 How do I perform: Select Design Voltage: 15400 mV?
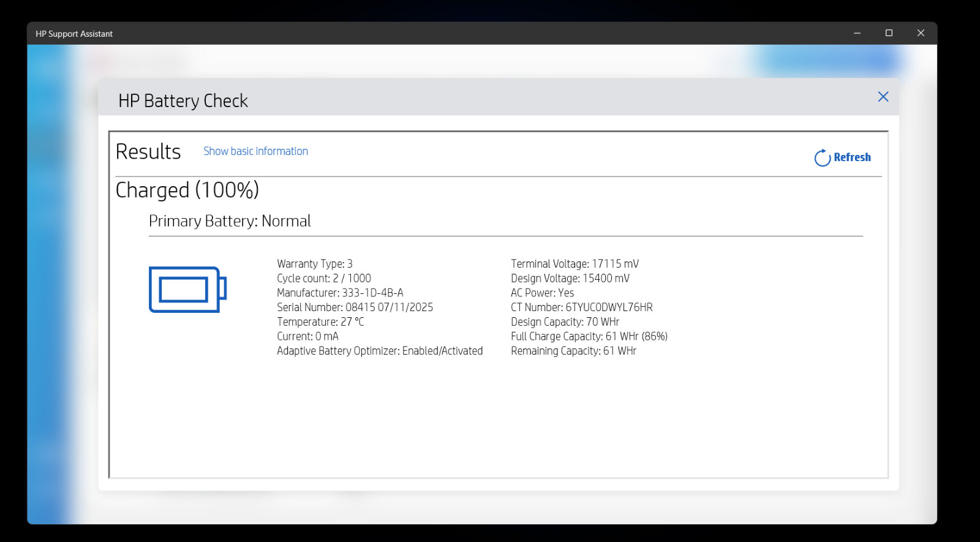[570, 279]
